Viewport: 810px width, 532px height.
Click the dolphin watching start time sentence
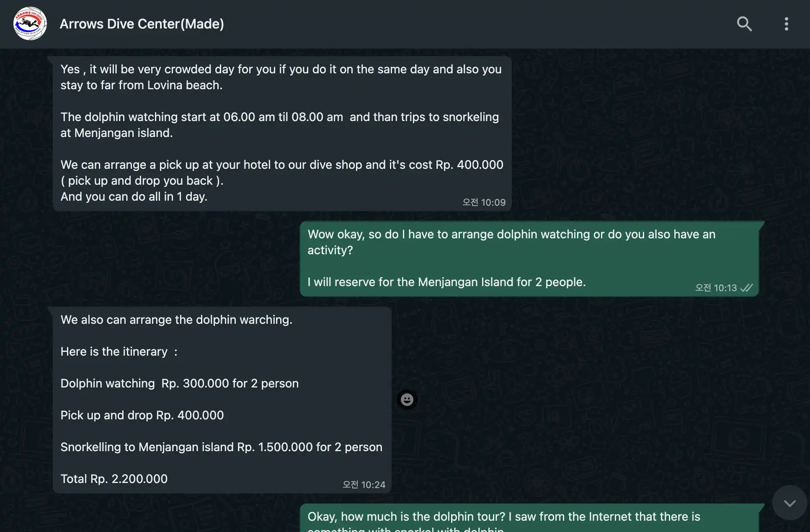[279, 125]
